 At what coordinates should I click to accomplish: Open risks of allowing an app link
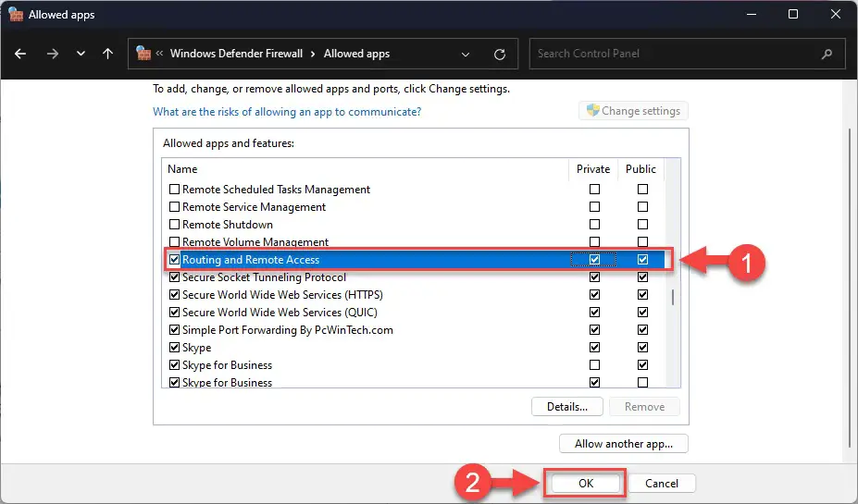[287, 112]
